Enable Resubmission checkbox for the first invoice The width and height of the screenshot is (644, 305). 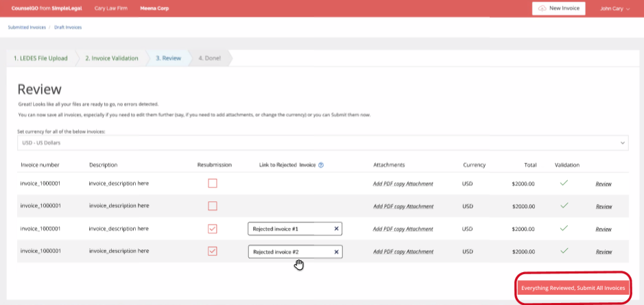(213, 183)
